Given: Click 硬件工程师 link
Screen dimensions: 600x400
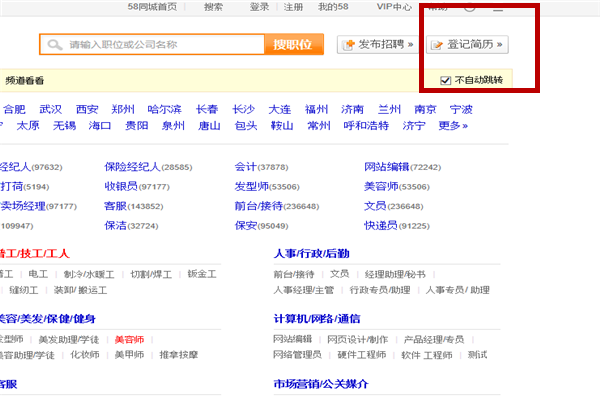Looking at the screenshot, I should [362, 355].
